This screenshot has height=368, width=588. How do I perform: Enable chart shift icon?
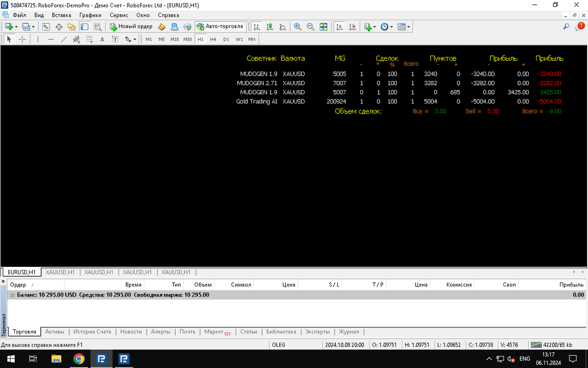coord(352,26)
